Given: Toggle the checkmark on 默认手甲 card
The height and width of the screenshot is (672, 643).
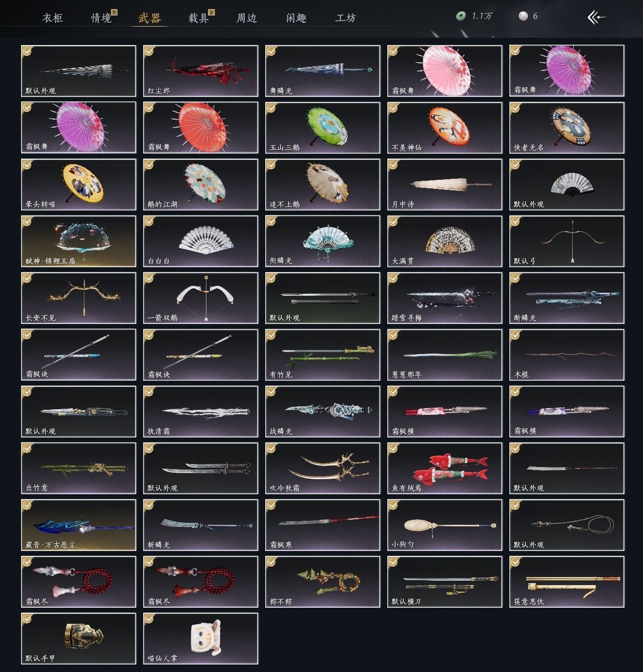Looking at the screenshot, I should coord(27,619).
